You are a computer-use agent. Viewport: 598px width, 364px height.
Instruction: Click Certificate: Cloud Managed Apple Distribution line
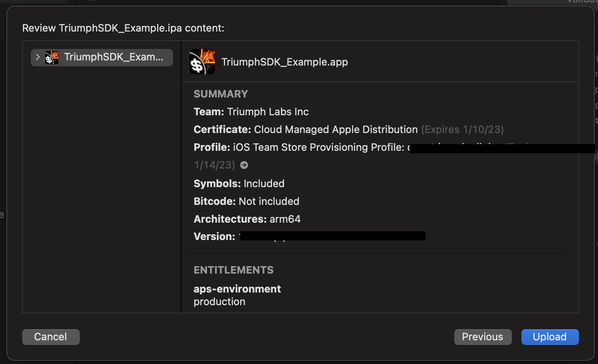tap(306, 129)
